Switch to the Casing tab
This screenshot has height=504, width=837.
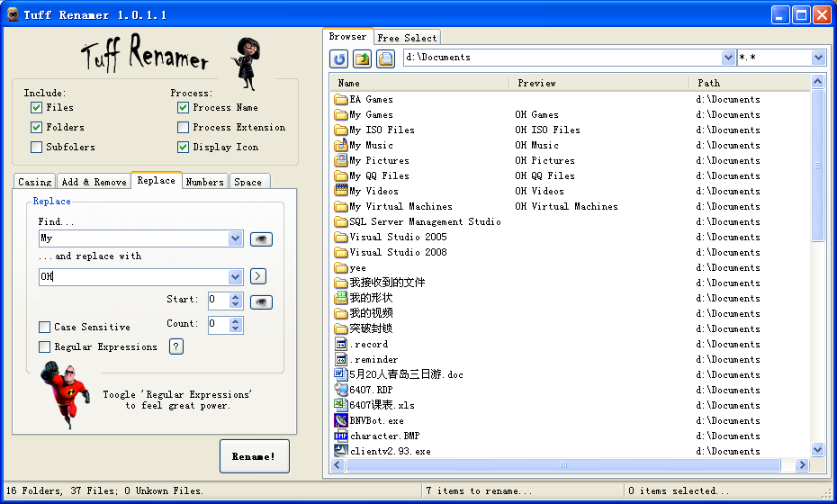35,182
